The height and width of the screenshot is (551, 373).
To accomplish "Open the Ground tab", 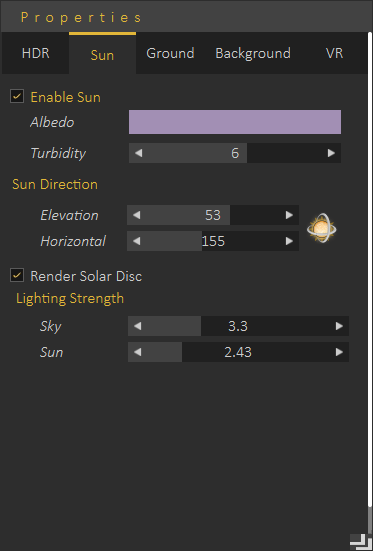I will point(170,53).
